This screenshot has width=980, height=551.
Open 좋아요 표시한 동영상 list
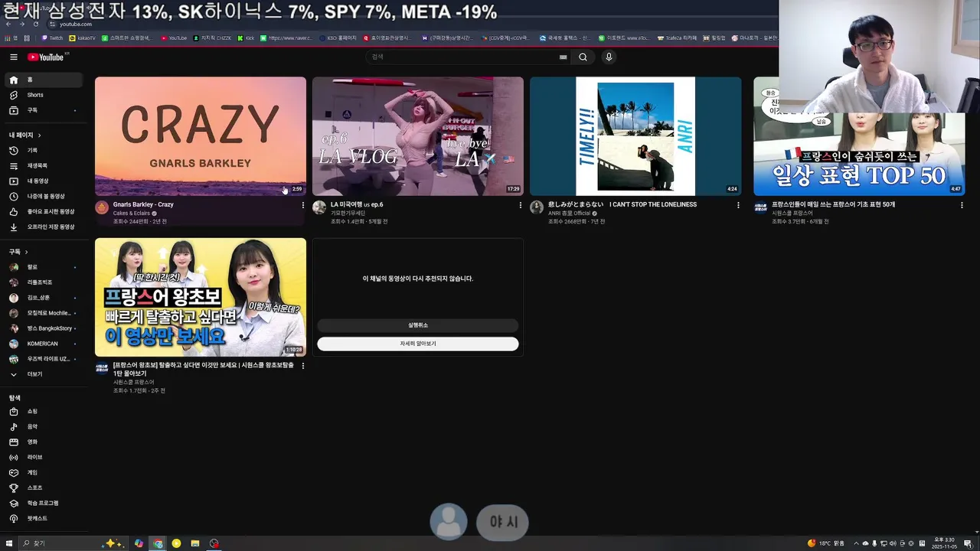(44, 211)
